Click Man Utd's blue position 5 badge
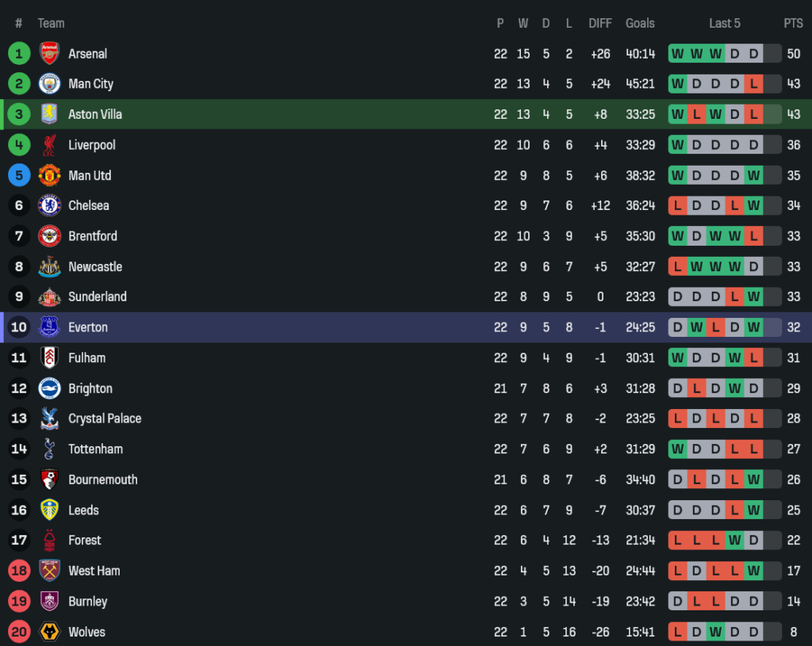This screenshot has width=812, height=646. point(18,175)
